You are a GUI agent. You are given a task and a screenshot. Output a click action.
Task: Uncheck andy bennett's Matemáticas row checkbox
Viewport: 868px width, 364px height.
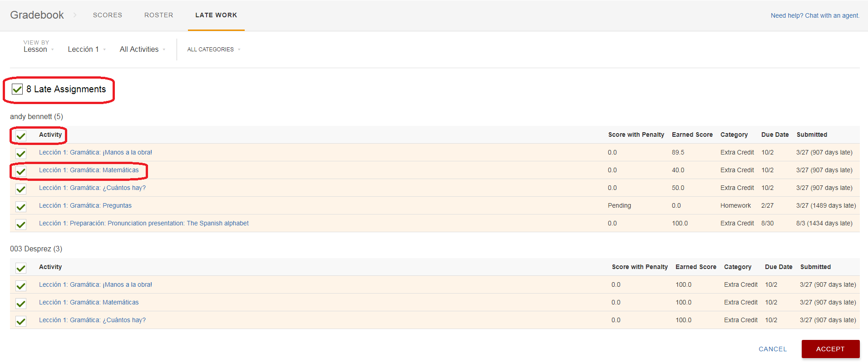pos(21,171)
